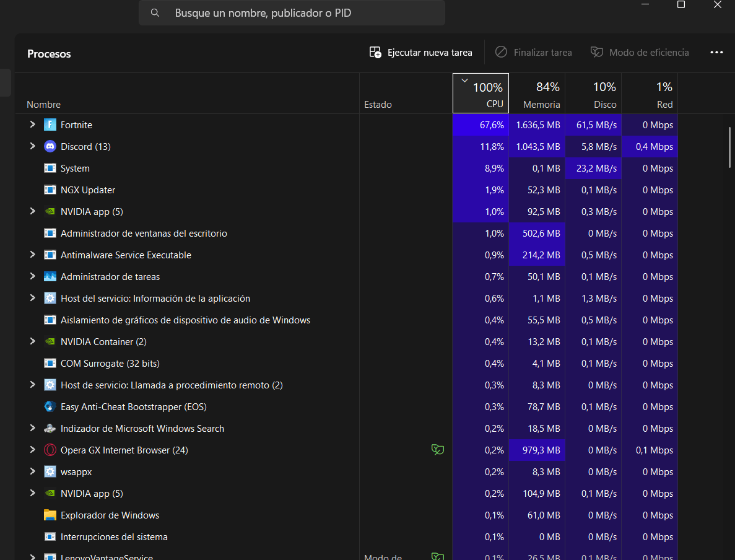Select the Easy Anti-Cheat Bootstrapper (EOS) row
Image resolution: width=735 pixels, height=560 pixels.
pos(346,406)
